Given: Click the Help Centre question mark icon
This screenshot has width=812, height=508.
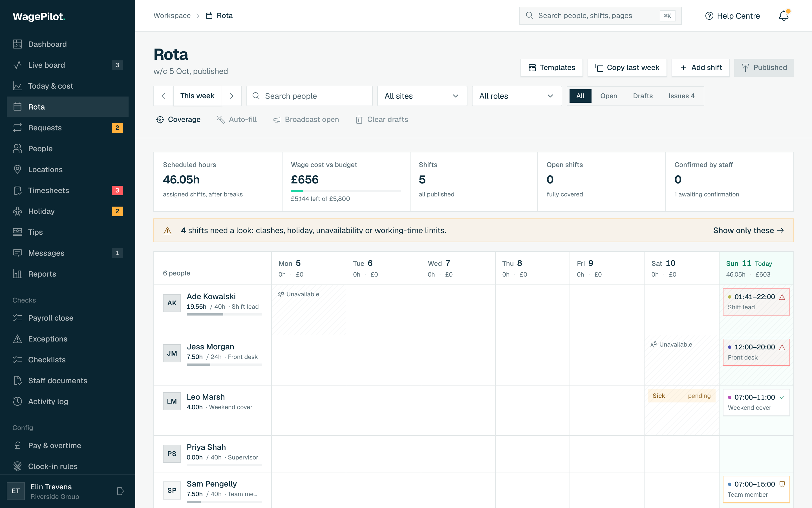Looking at the screenshot, I should coord(709,16).
